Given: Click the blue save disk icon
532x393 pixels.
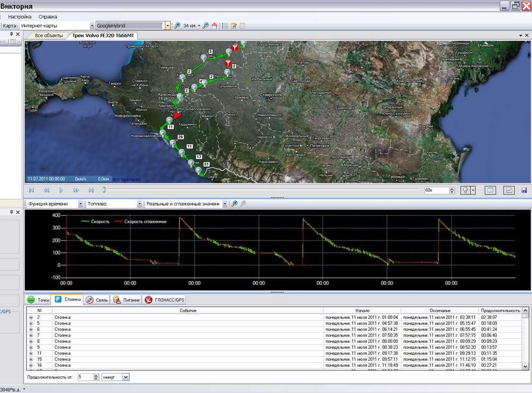Looking at the screenshot, I should tap(524, 190).
